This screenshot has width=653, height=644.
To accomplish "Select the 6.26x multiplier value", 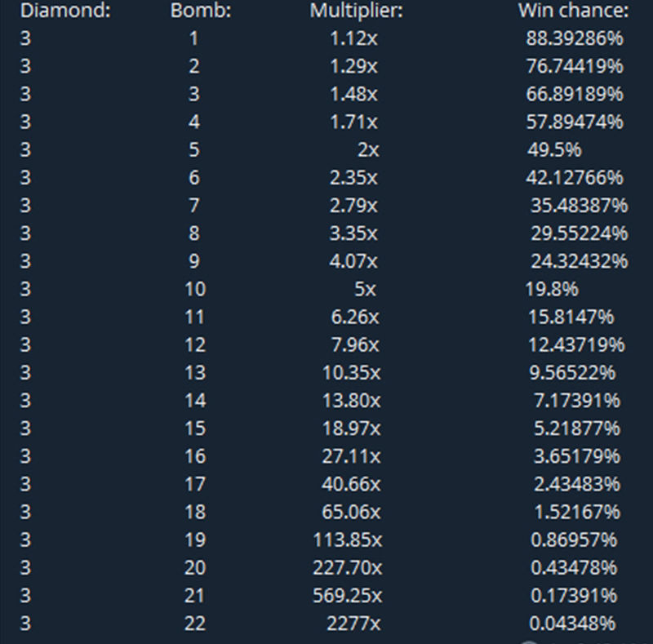I will point(355,317).
